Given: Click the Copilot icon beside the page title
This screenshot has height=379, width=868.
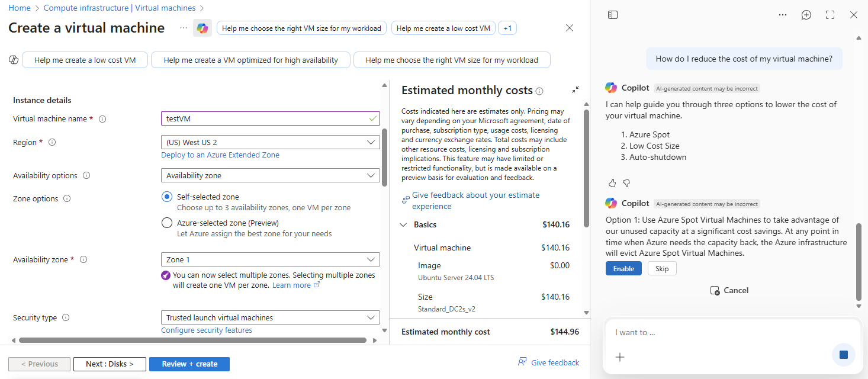Looking at the screenshot, I should click(x=202, y=28).
